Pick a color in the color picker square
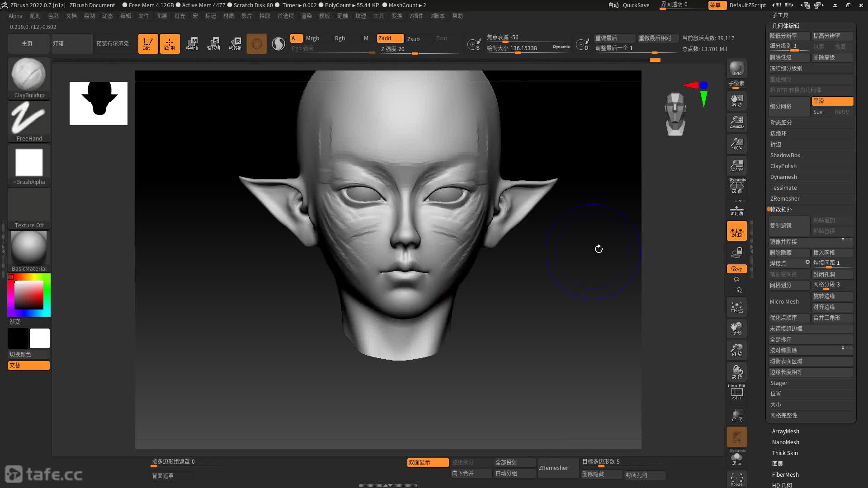 [x=29, y=295]
